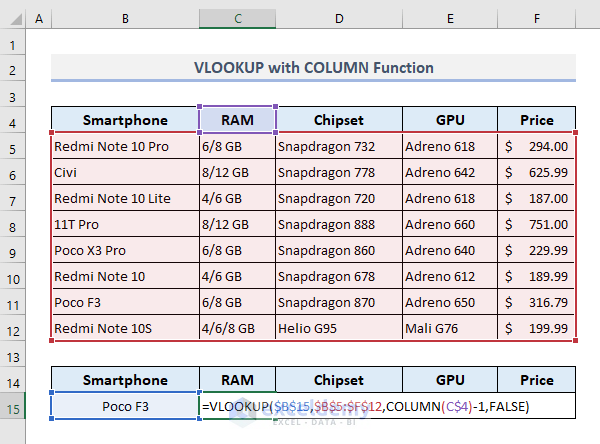Click the price cell 187.00
The image size is (600, 444).
coord(537,198)
